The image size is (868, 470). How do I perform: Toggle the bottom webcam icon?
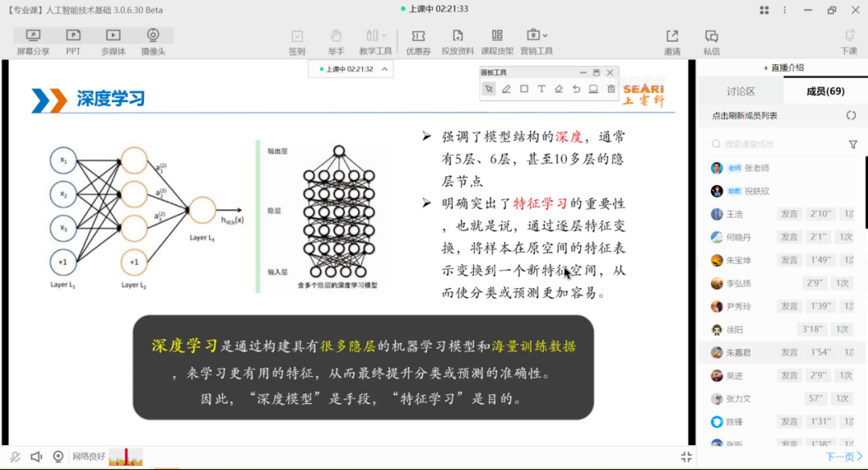click(x=58, y=456)
